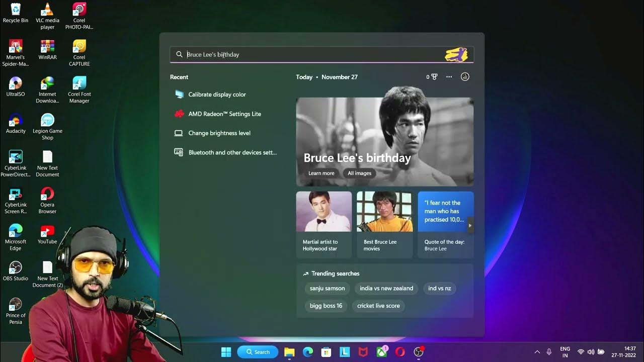Open CyberLink PowerDirector desktop icon
Image resolution: width=644 pixels, height=362 pixels.
(16, 163)
